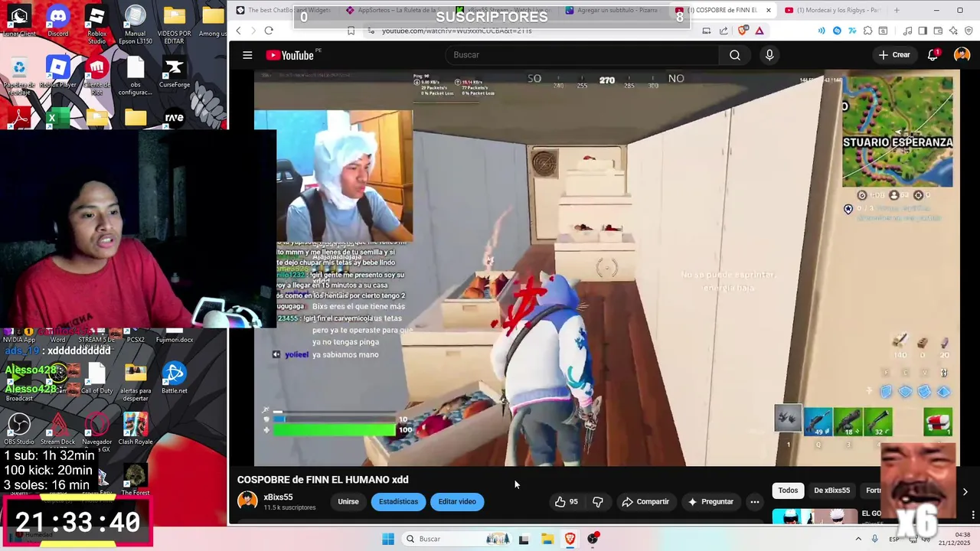Open the browser extensions puzzle icon
This screenshot has width=980, height=551.
coord(867,31)
